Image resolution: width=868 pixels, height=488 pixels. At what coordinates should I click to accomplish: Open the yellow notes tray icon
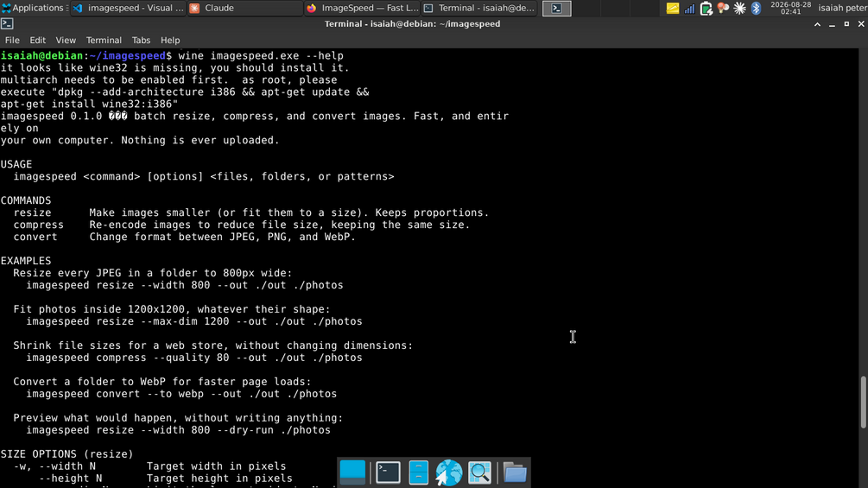pos(672,9)
